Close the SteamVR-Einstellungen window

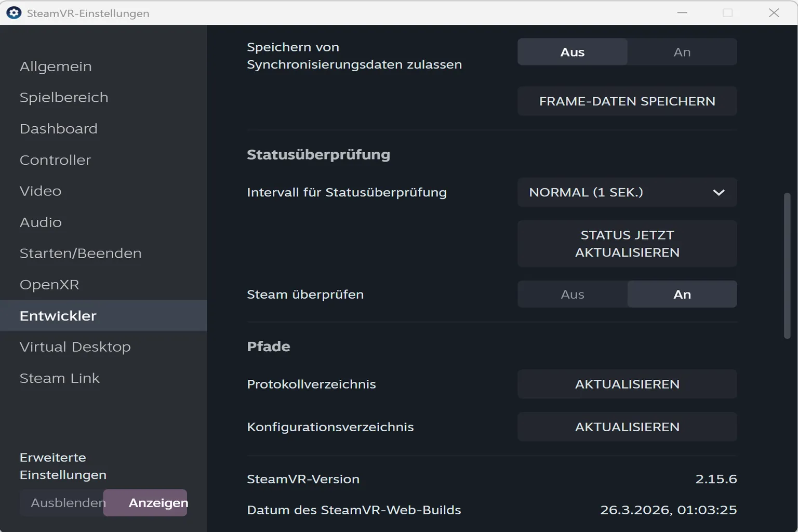coord(774,13)
